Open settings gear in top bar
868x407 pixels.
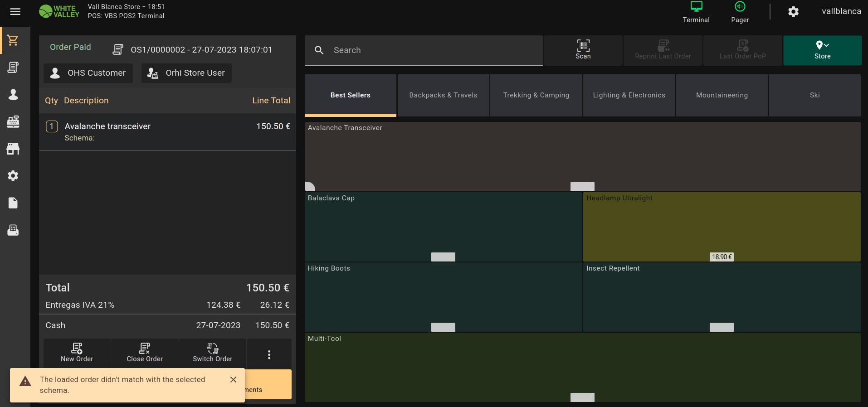pos(793,12)
